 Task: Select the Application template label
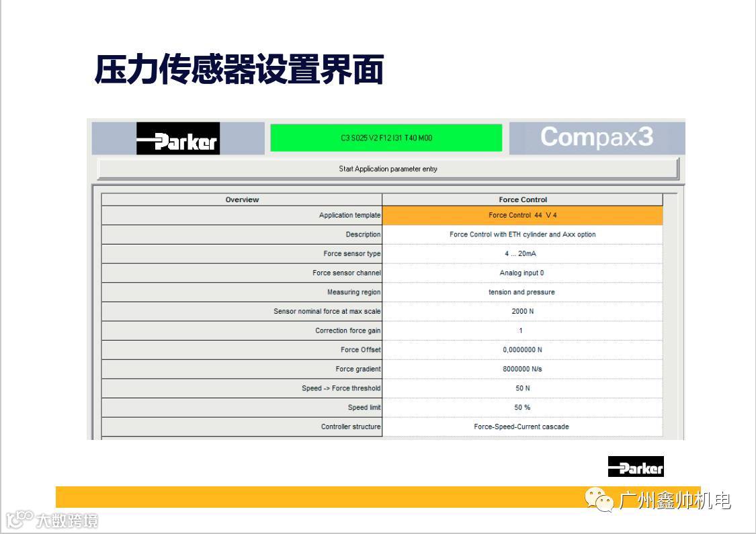pos(349,215)
